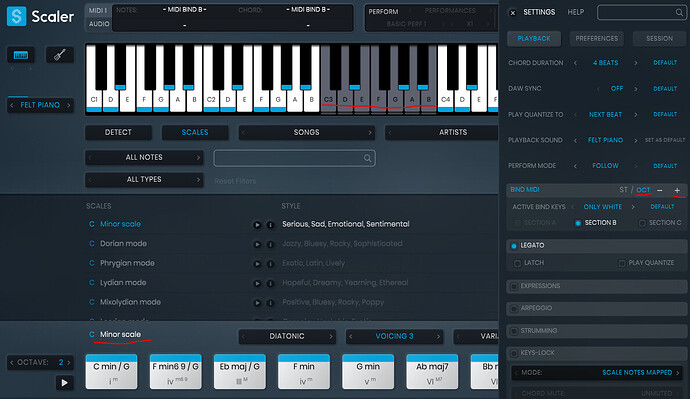This screenshot has width=690, height=399.
Task: Open the Session tab
Action: [x=659, y=39]
